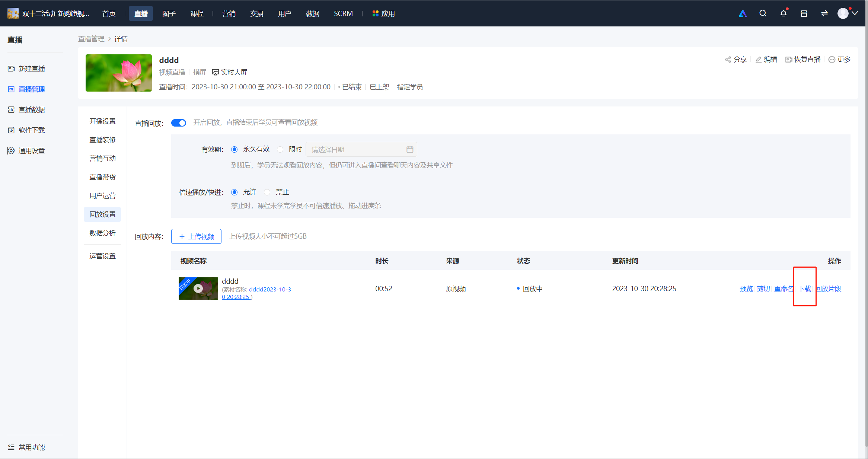Click 营销 in top navigation
The height and width of the screenshot is (459, 868).
point(229,13)
